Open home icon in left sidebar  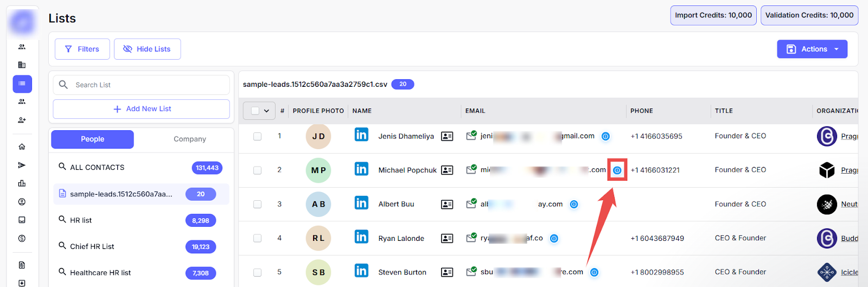pyautogui.click(x=22, y=146)
